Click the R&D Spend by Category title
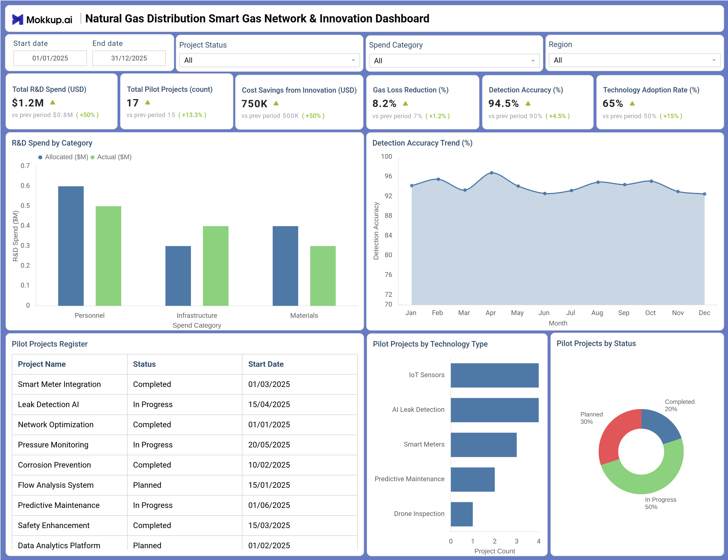The width and height of the screenshot is (728, 560). pyautogui.click(x=52, y=143)
